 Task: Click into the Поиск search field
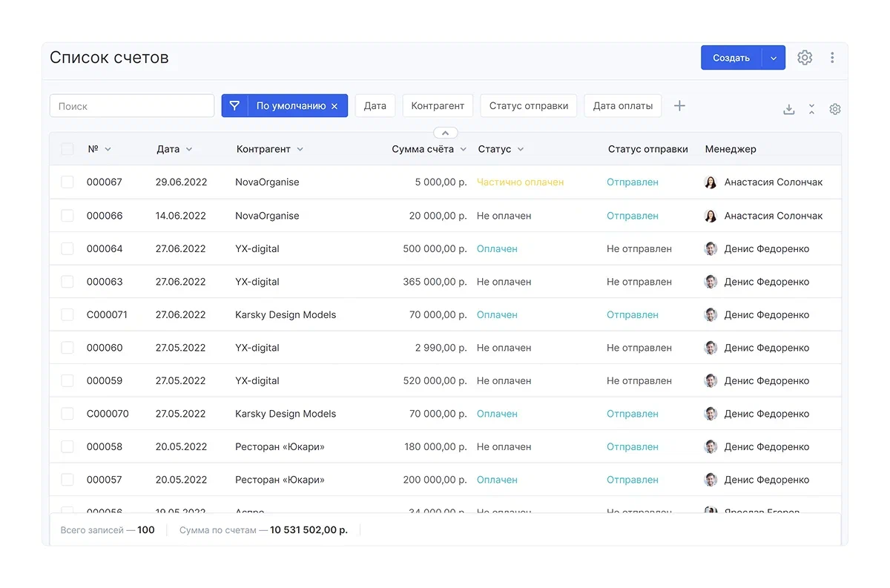(x=132, y=106)
